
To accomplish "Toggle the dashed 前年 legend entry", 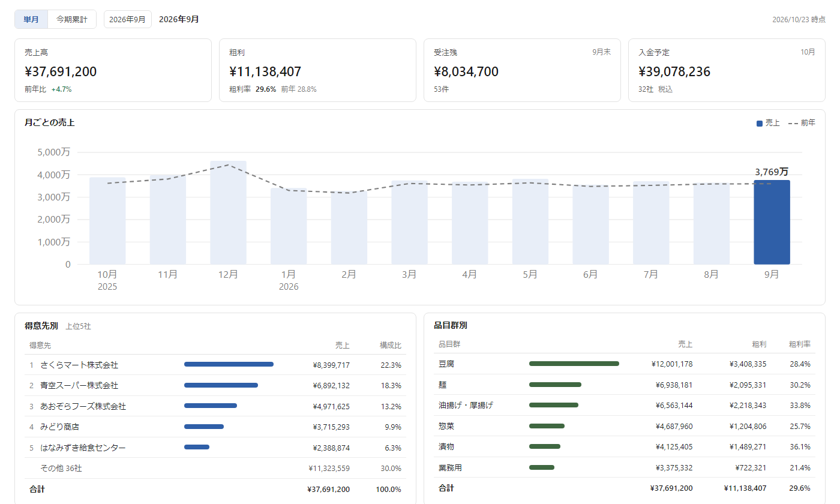I will tap(802, 123).
